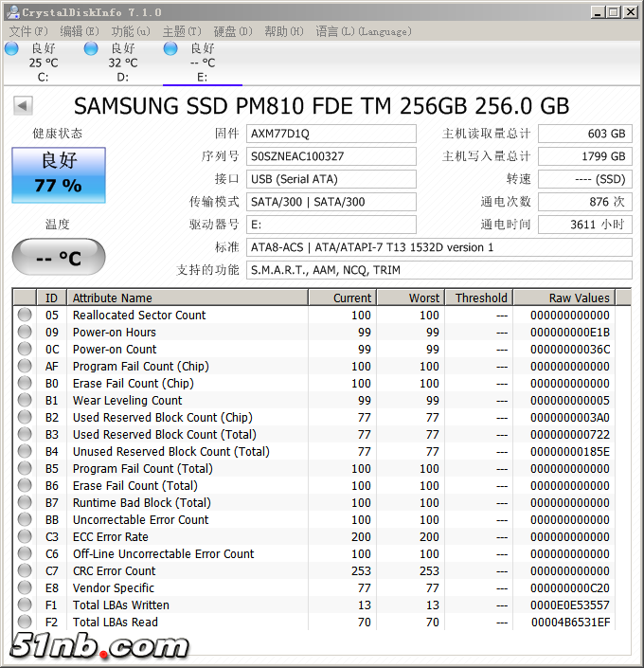Click raw value 000000000E1B
Viewport: 644px width, 668px height.
[x=570, y=333]
